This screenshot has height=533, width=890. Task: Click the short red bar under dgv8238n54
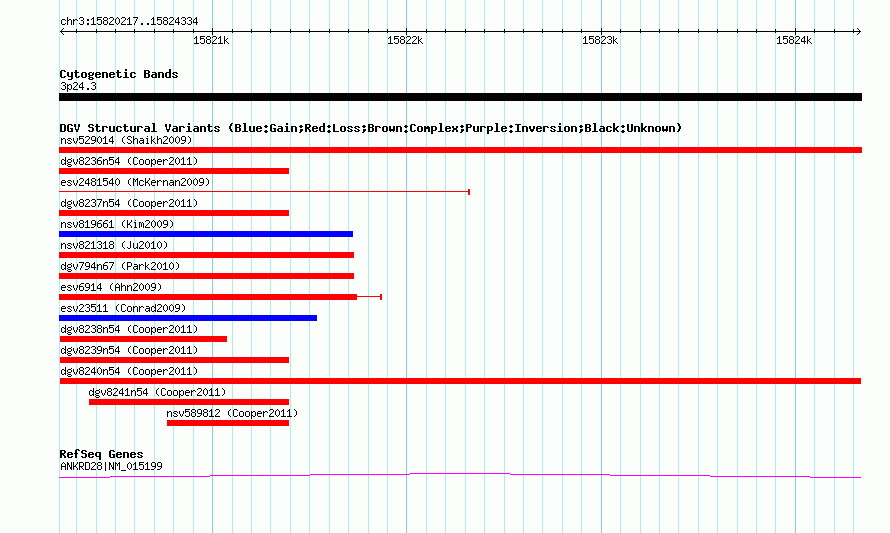click(143, 339)
